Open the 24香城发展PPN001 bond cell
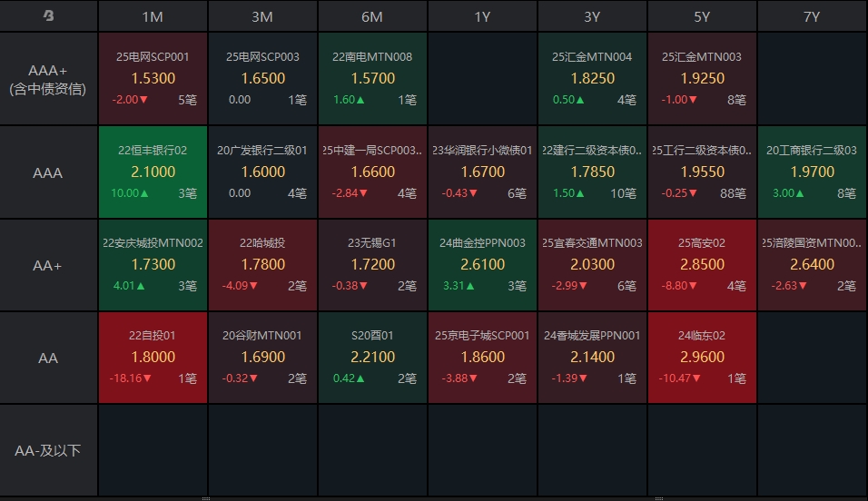Screen dimensions: 868x501 click(592, 357)
